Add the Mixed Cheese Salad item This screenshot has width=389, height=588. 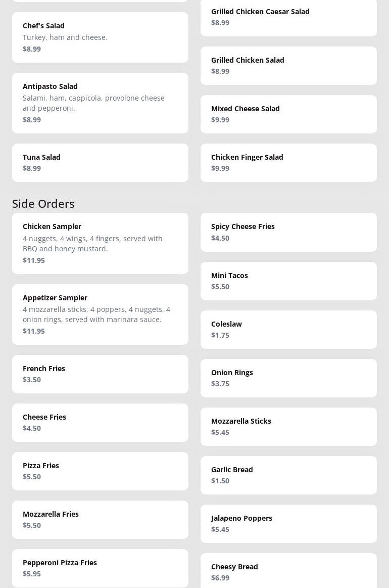pyautogui.click(x=288, y=114)
